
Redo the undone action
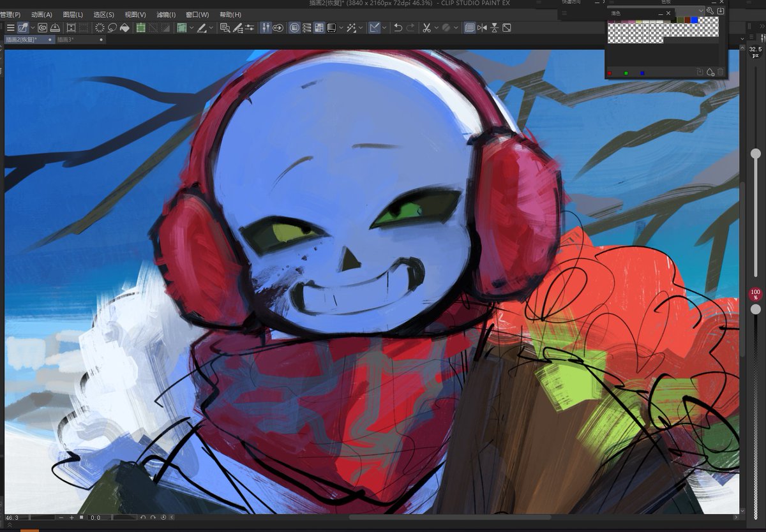[410, 27]
